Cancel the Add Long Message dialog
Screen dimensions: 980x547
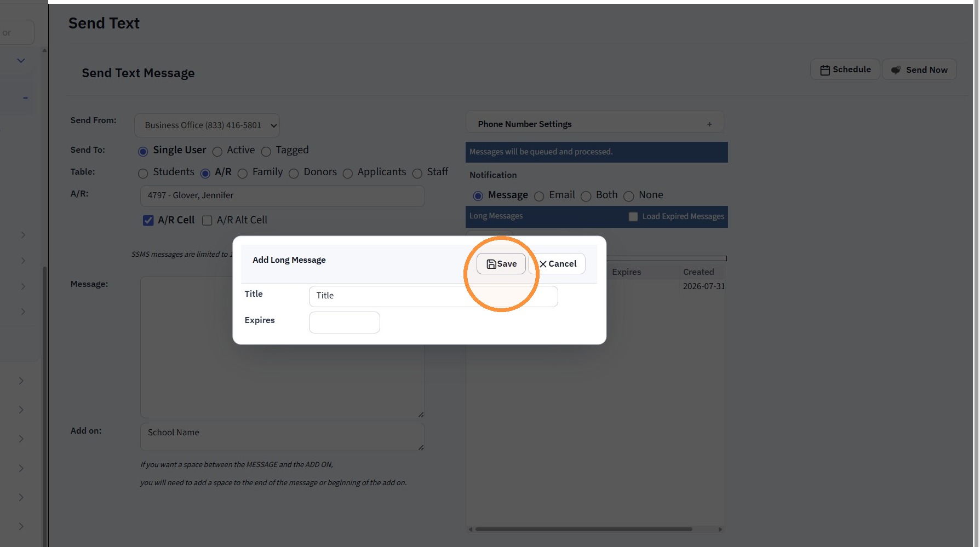coord(558,264)
